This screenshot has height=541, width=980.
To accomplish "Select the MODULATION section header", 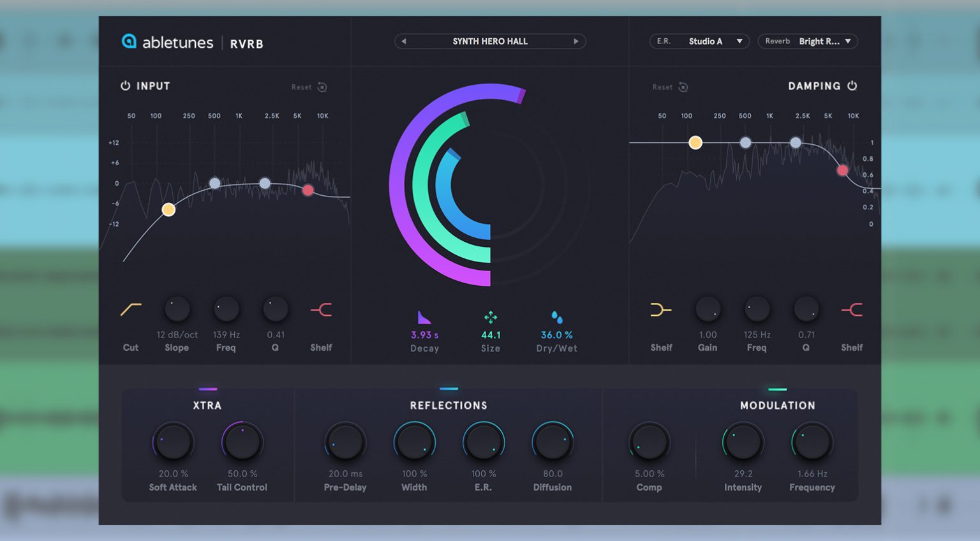I will tap(777, 405).
